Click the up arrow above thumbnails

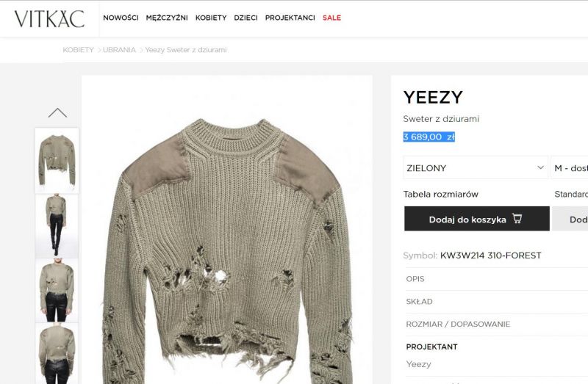click(57, 113)
